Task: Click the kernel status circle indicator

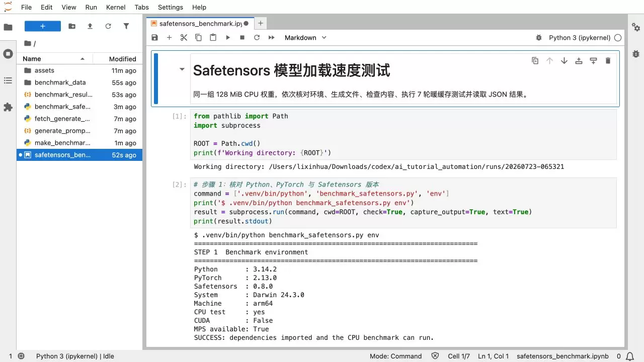Action: (x=618, y=38)
